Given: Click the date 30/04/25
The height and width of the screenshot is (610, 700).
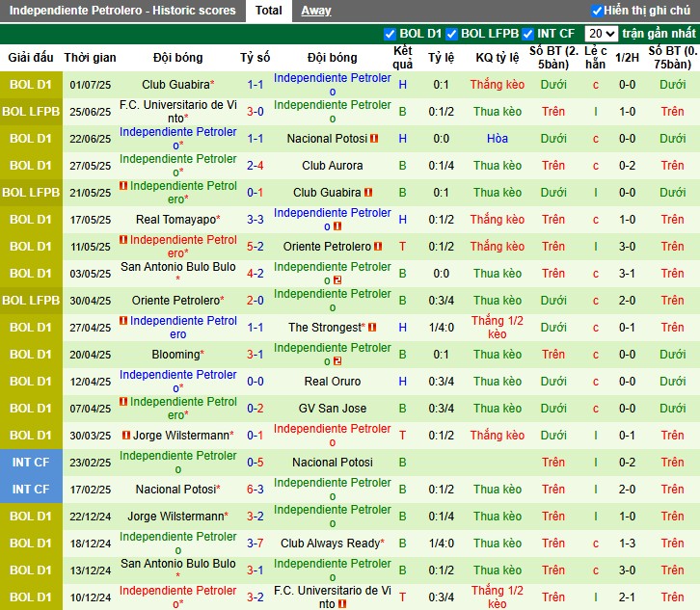Looking at the screenshot, I should (x=91, y=301).
